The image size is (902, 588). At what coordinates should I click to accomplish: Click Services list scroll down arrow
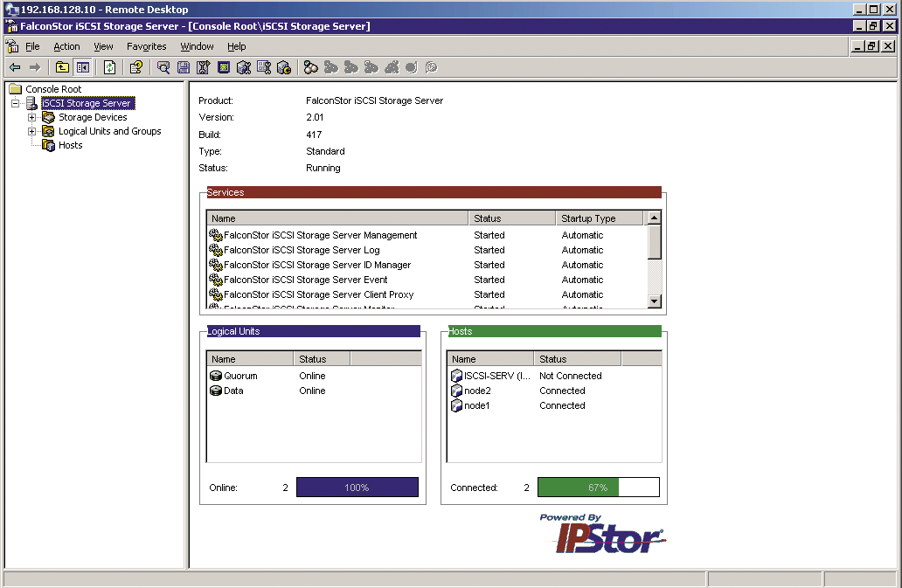[x=654, y=301]
